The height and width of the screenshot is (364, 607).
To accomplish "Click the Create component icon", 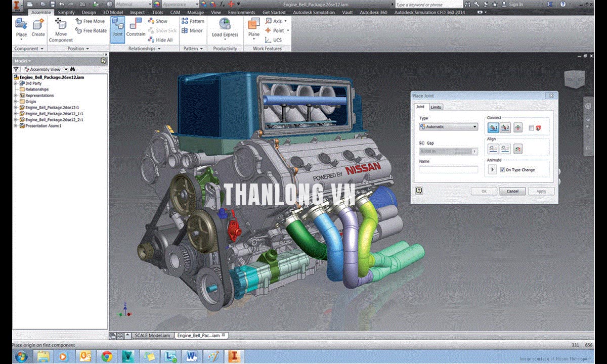I will (x=38, y=28).
